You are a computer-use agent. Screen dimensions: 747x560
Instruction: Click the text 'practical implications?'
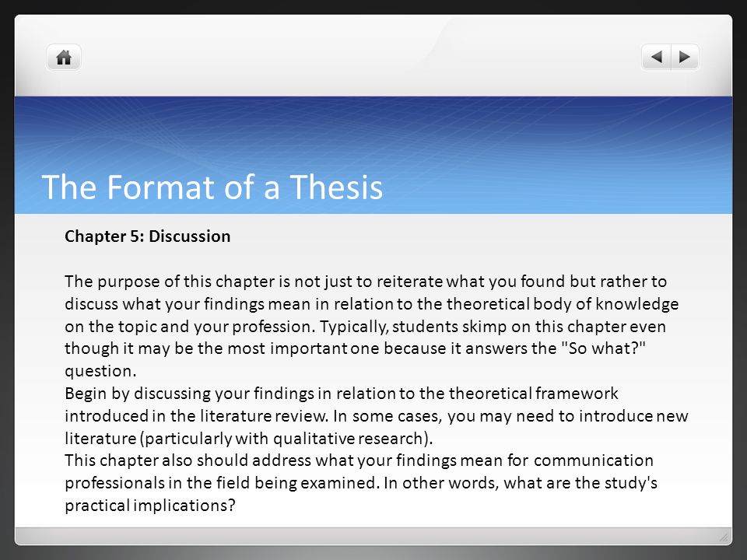pos(150,506)
